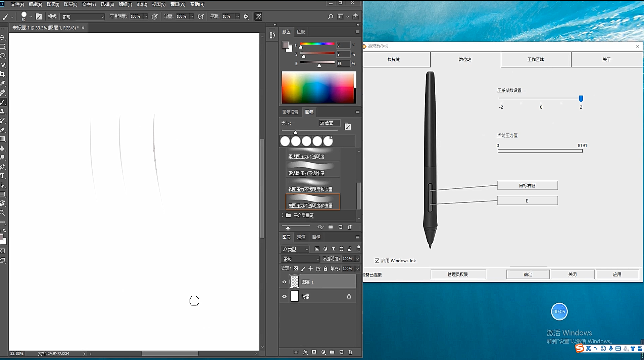
Task: Link layers icon in Layers panel
Action: point(296,352)
